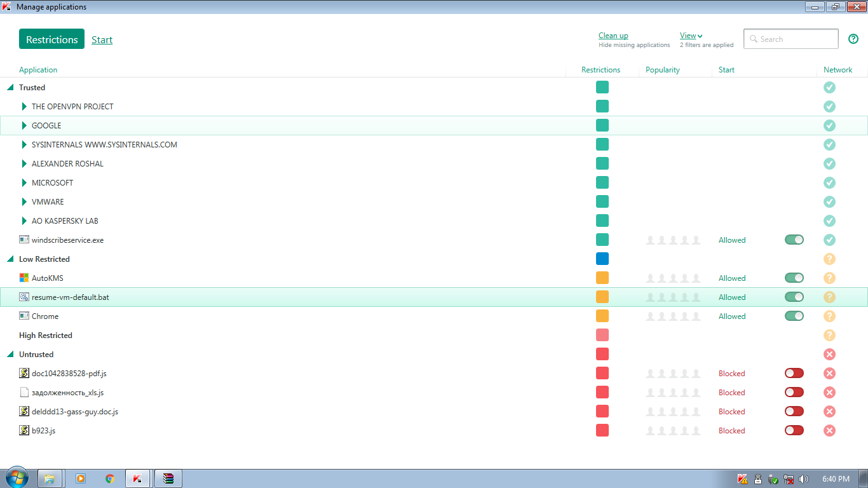Click the VMware row network status icon
Image resolution: width=868 pixels, height=488 pixels.
pos(829,202)
